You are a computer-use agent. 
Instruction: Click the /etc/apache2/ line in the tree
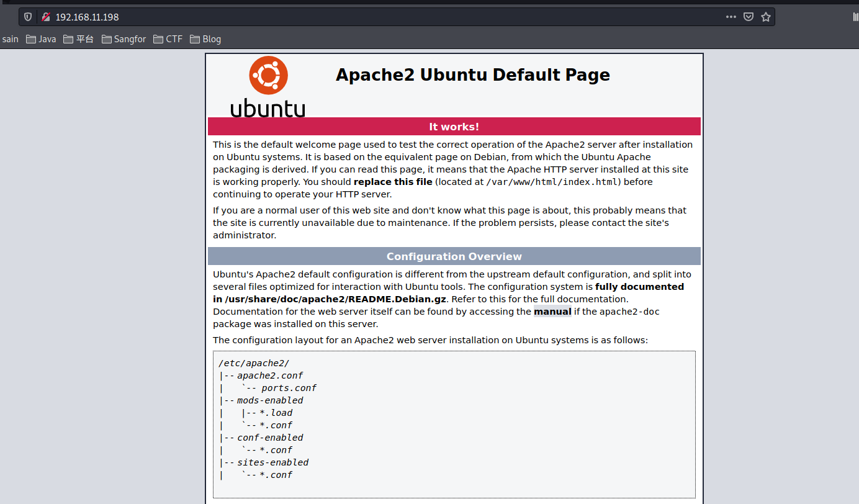[254, 363]
